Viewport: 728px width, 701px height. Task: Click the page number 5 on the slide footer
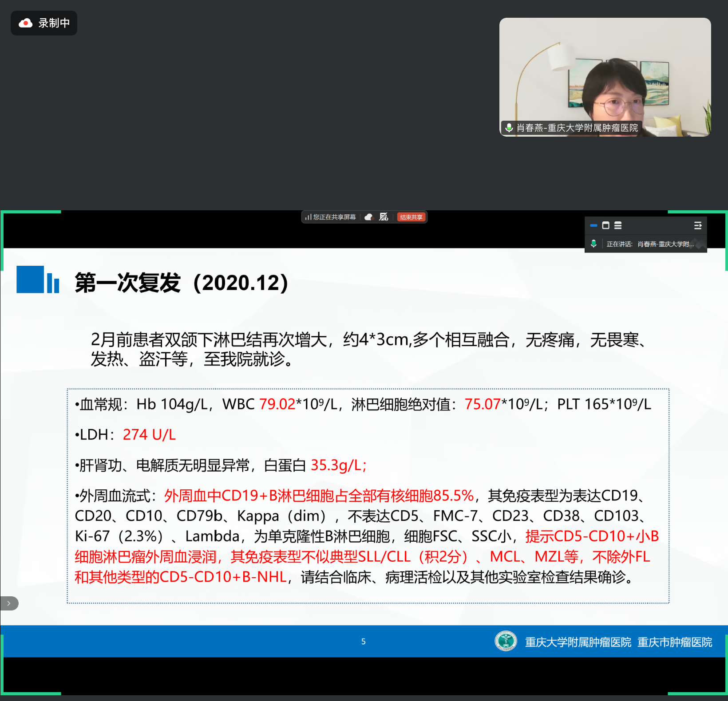point(364,642)
